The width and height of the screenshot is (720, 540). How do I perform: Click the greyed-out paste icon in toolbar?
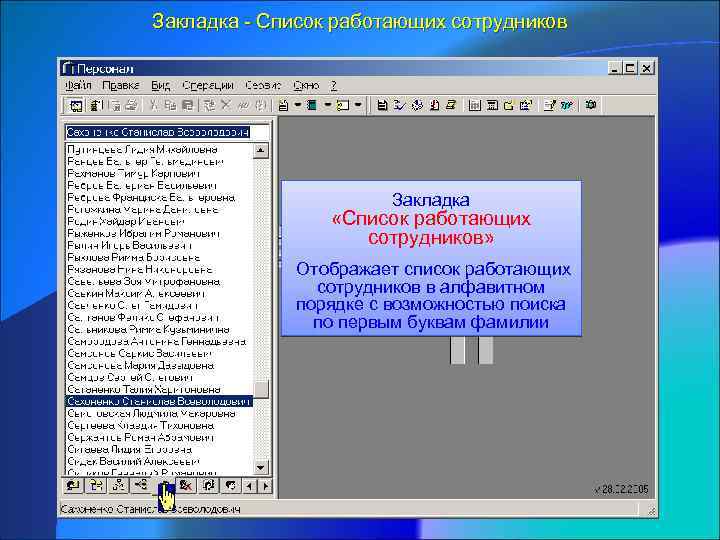pos(187,106)
